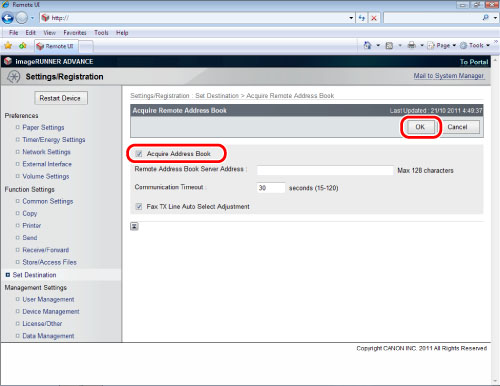Click the Remote Address Book Server Address field
Viewport: 500px width, 386px height.
(x=325, y=170)
